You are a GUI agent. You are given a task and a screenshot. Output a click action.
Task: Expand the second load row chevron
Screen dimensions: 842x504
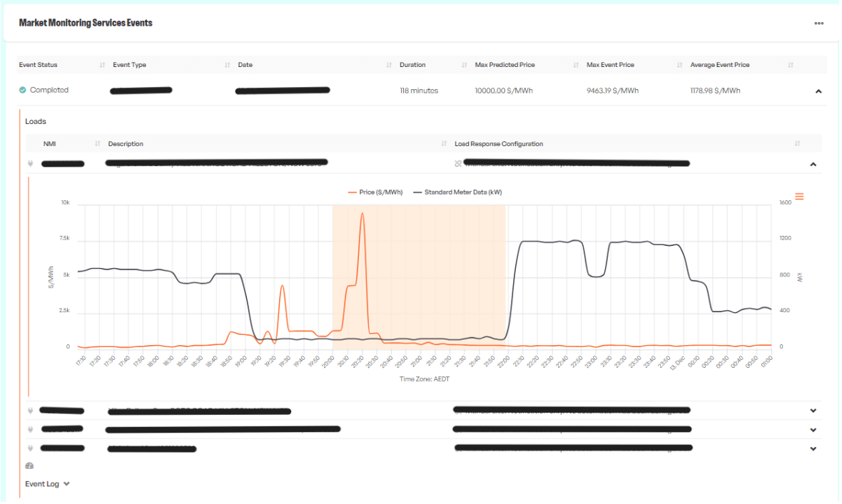click(x=813, y=411)
